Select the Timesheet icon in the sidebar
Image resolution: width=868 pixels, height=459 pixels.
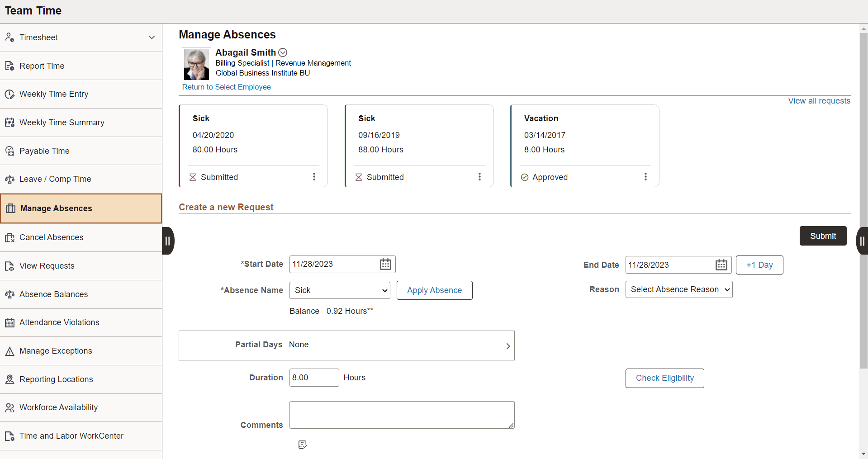[x=9, y=37]
